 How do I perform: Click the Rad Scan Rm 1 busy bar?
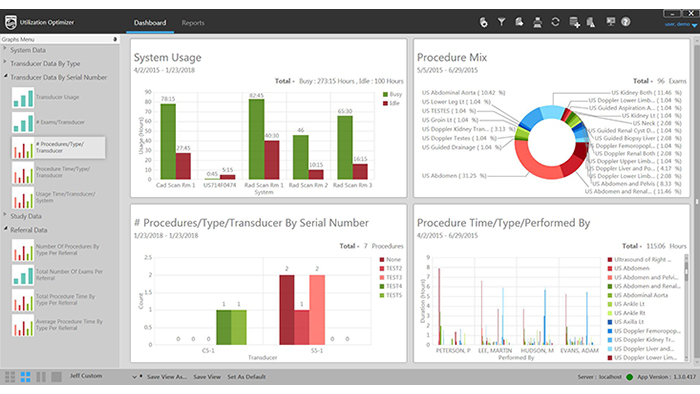tap(257, 139)
